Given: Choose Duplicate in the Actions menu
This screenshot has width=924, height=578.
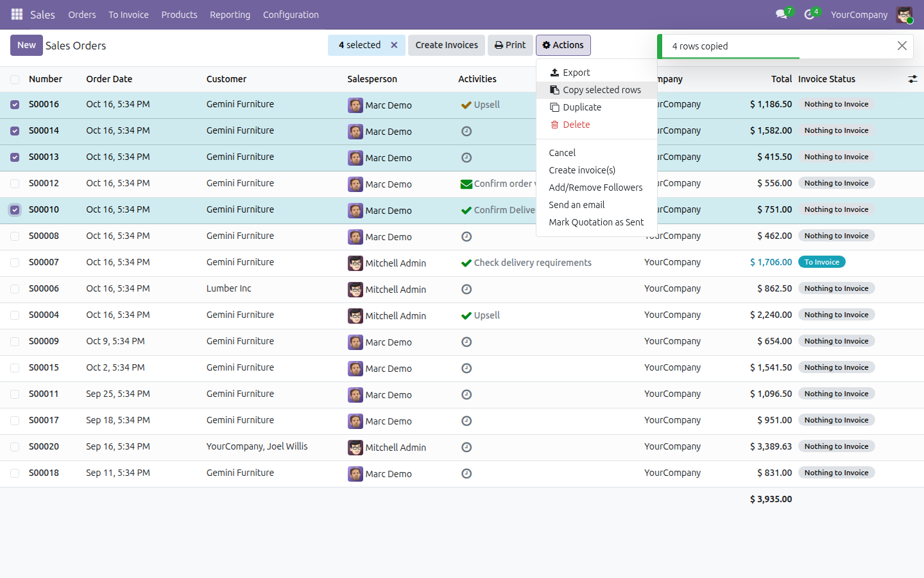Looking at the screenshot, I should (x=597, y=107).
